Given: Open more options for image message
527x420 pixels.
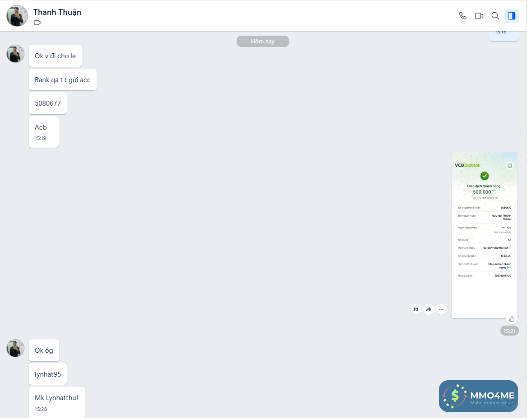Looking at the screenshot, I should pos(441,309).
